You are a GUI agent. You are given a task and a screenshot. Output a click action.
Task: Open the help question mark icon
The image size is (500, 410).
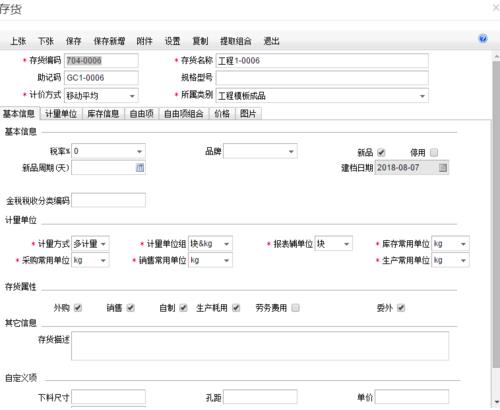483,39
